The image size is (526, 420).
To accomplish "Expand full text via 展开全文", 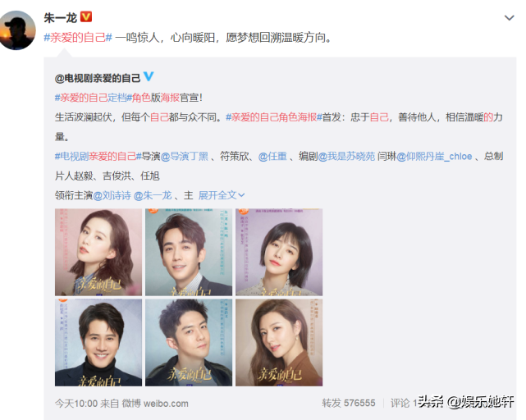I will [x=222, y=195].
